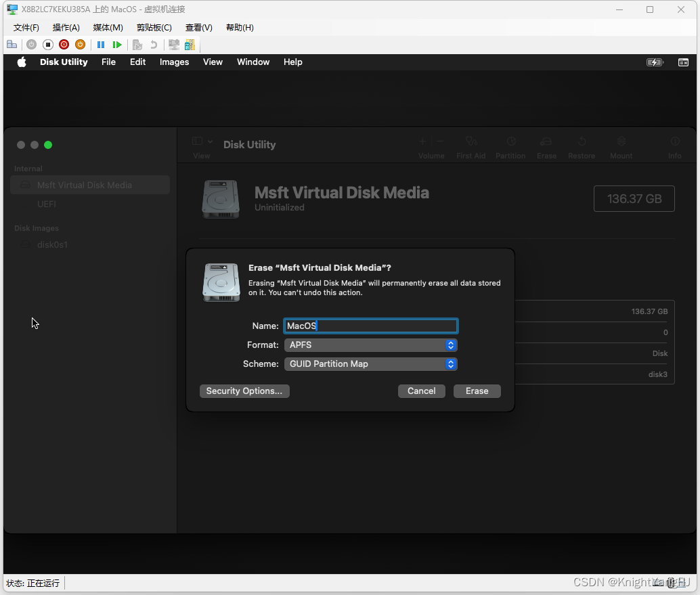Click the Share/zip resources icon in the VM toolbar

pos(190,45)
